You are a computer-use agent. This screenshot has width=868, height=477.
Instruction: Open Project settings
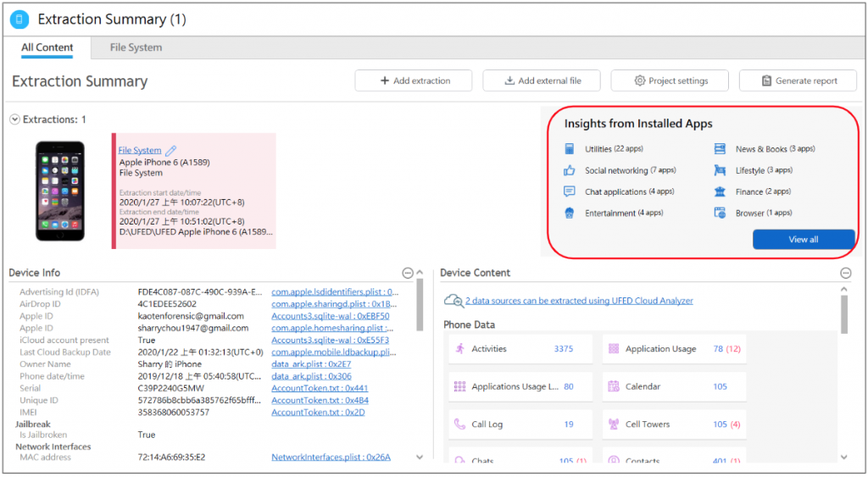tap(670, 80)
